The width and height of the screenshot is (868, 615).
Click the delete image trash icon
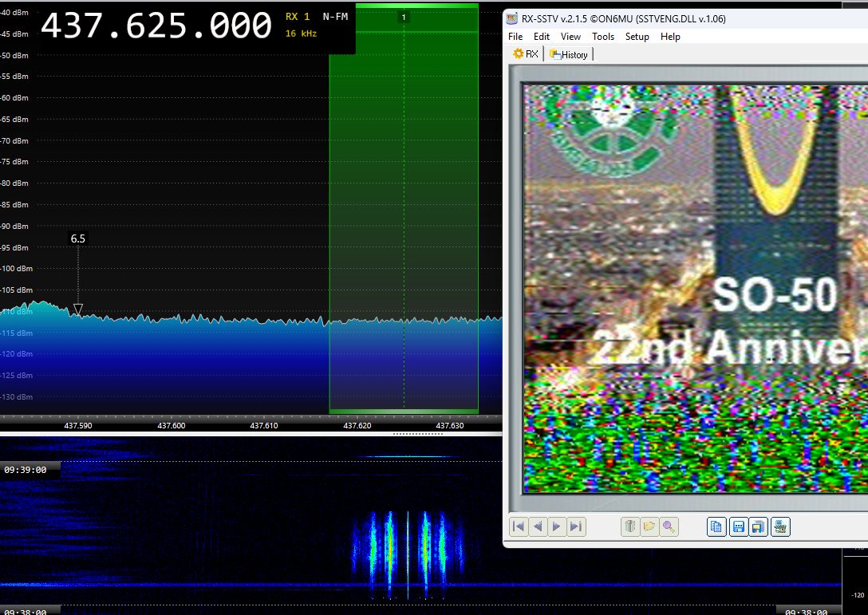click(630, 526)
